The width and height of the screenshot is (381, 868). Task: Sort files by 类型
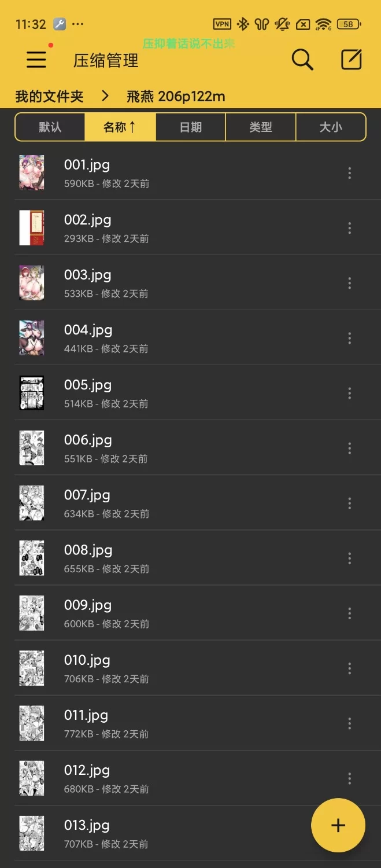pos(261,127)
